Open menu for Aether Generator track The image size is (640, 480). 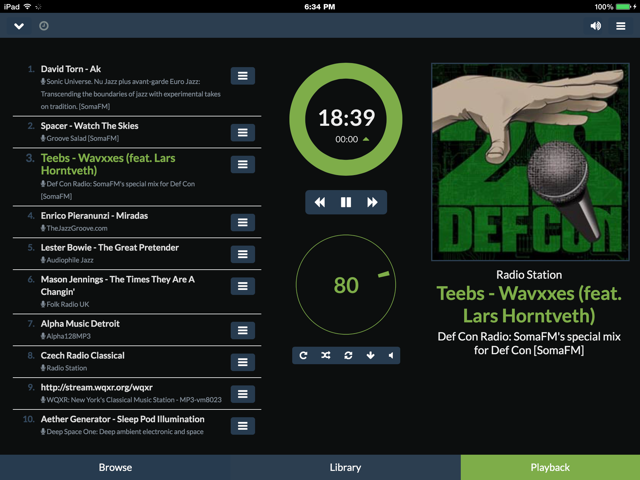tap(243, 426)
